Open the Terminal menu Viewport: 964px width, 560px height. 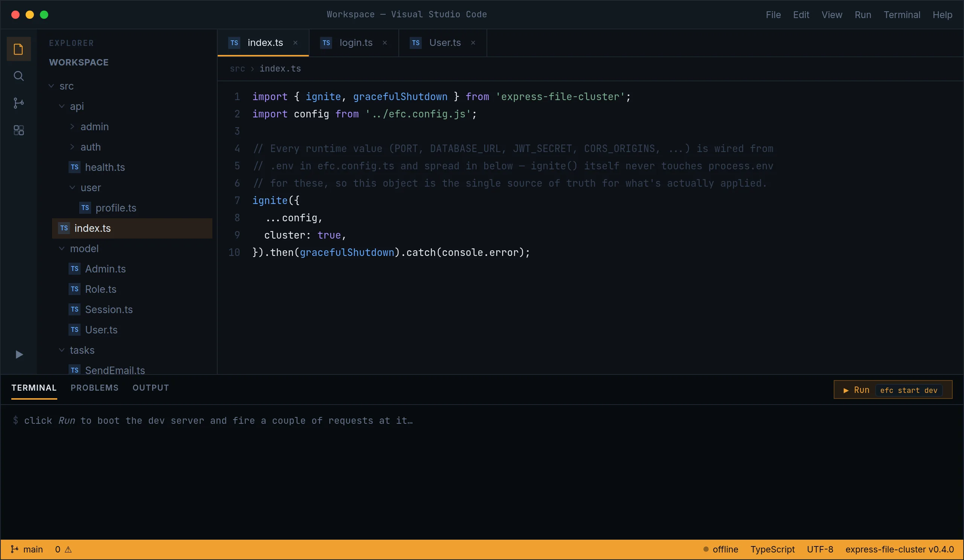[x=901, y=15]
